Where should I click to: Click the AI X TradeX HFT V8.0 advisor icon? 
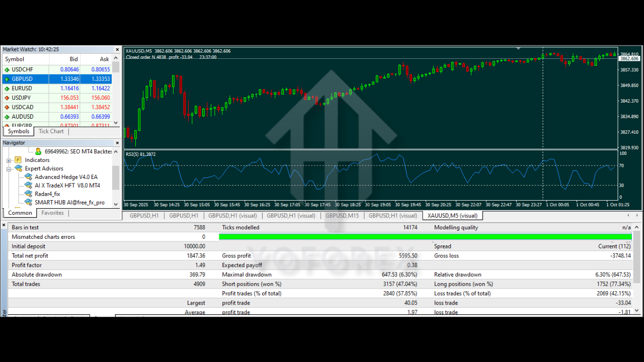[x=29, y=185]
